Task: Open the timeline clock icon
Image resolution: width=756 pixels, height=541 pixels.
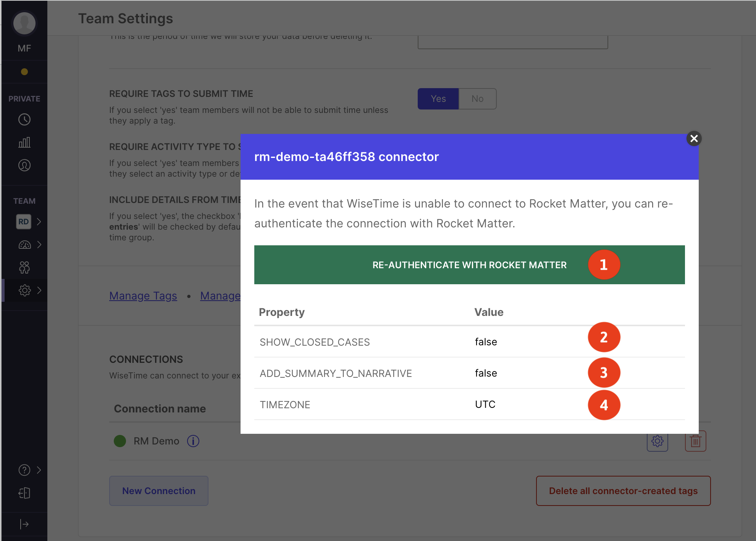Action: (24, 120)
